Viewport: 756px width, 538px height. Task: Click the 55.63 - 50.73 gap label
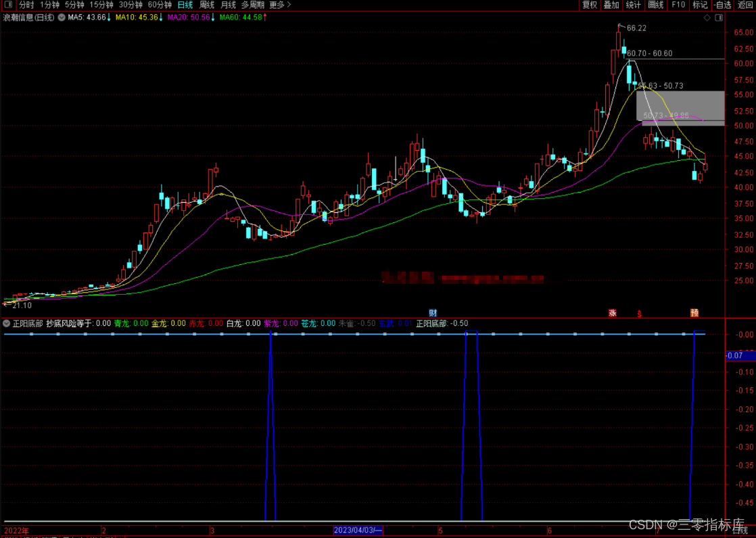pos(660,85)
